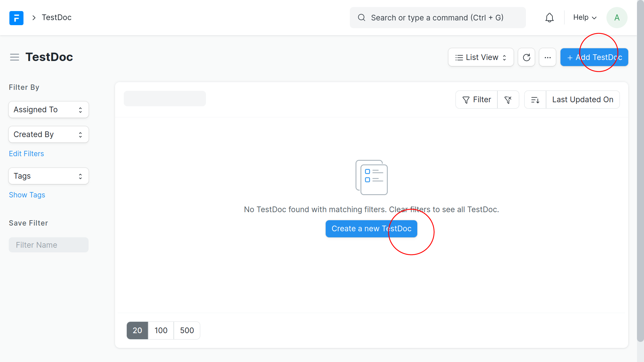Screen dimensions: 644x362
Task: Click Create a new TestDoc button
Action: (x=371, y=229)
